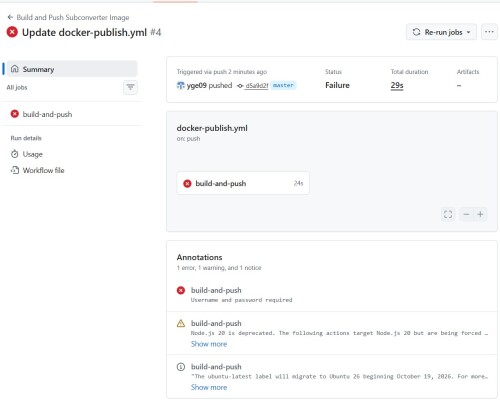Click the 'Annotations' heading

coord(199,257)
